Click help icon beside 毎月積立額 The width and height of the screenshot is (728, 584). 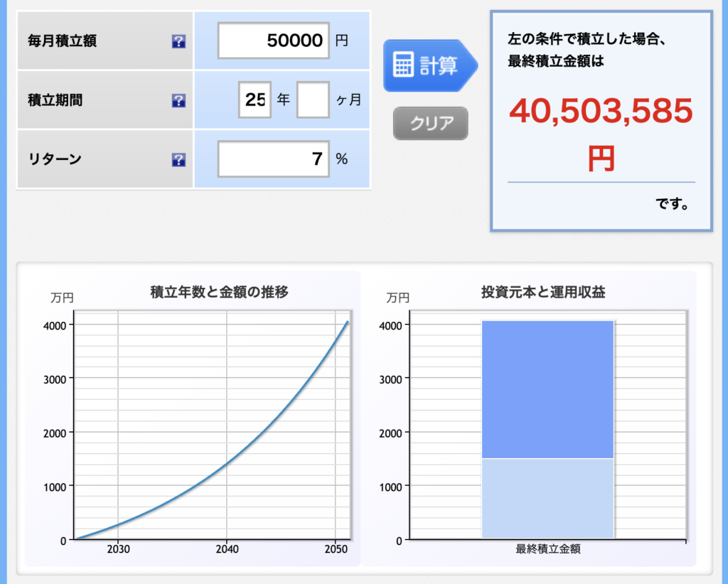point(178,42)
